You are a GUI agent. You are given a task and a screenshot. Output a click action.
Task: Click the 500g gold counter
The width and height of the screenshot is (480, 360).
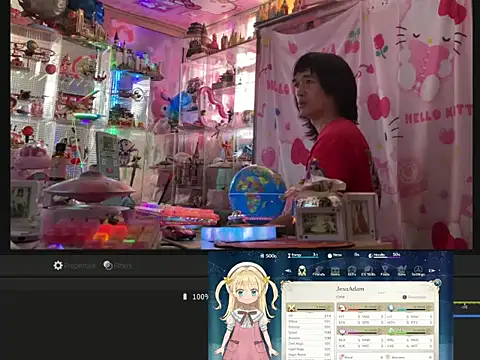[268, 256]
